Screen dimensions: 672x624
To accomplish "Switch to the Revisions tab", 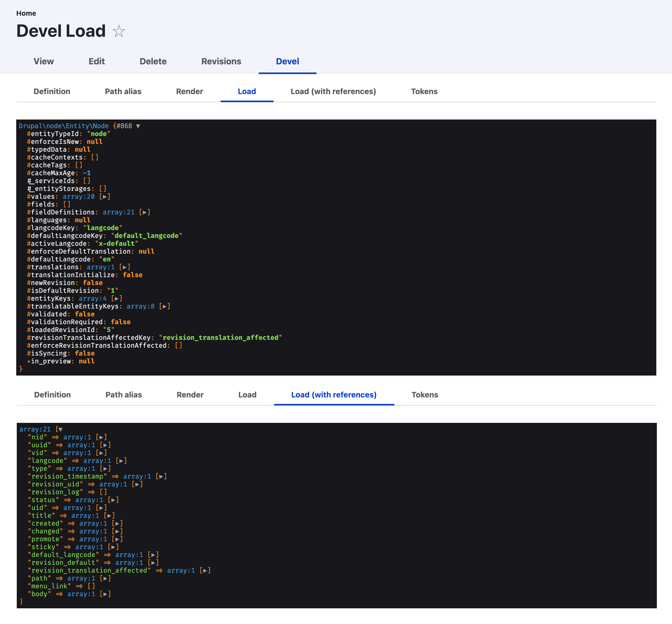I will tap(221, 61).
